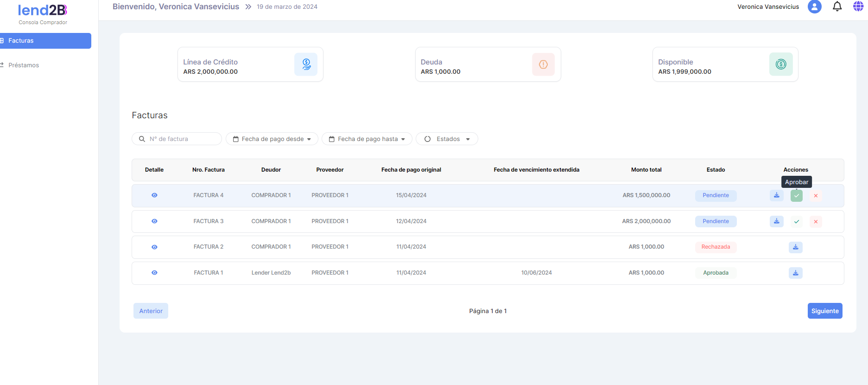This screenshot has width=868, height=385.
Task: Click the notification bell icon
Action: [x=837, y=6]
